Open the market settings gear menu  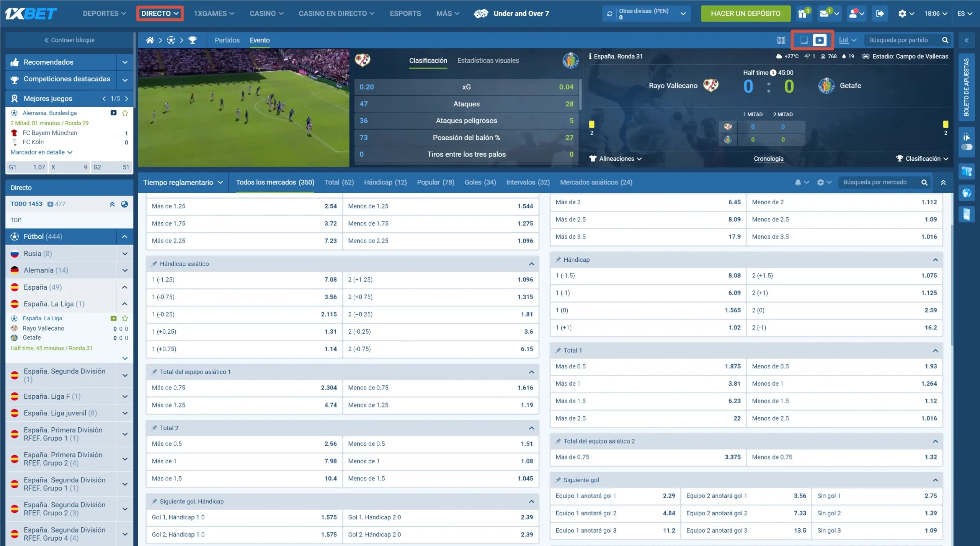(824, 183)
